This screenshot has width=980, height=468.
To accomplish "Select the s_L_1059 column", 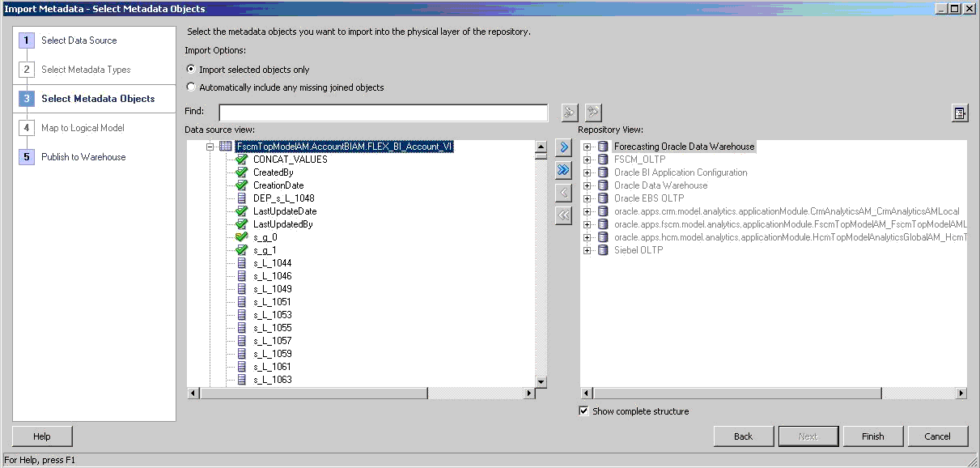I will [x=273, y=354].
